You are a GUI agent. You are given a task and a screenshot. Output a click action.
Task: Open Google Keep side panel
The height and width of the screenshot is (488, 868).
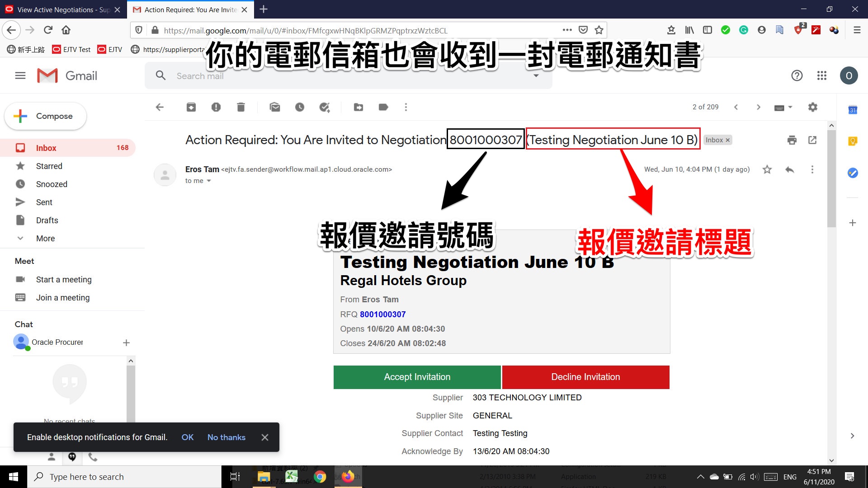tap(853, 141)
